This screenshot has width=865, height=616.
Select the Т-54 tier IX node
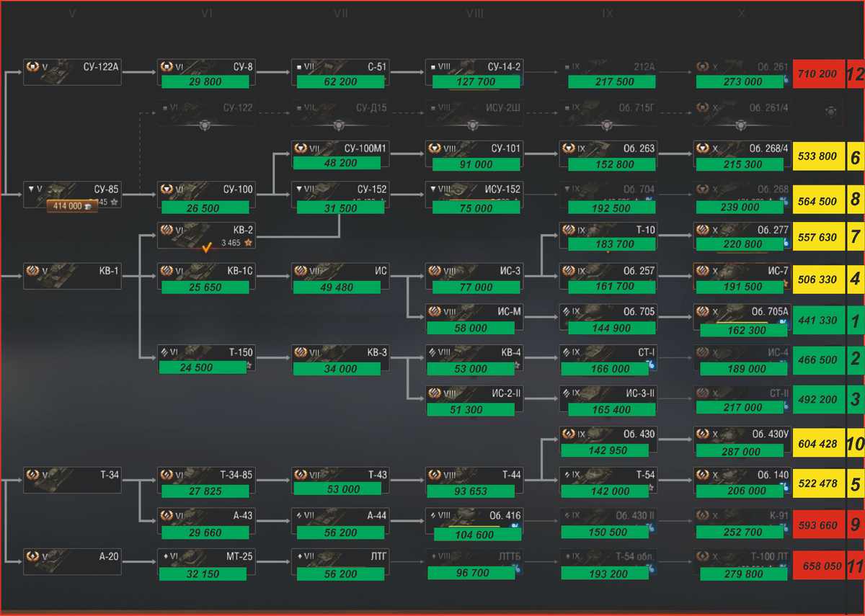tap(609, 480)
